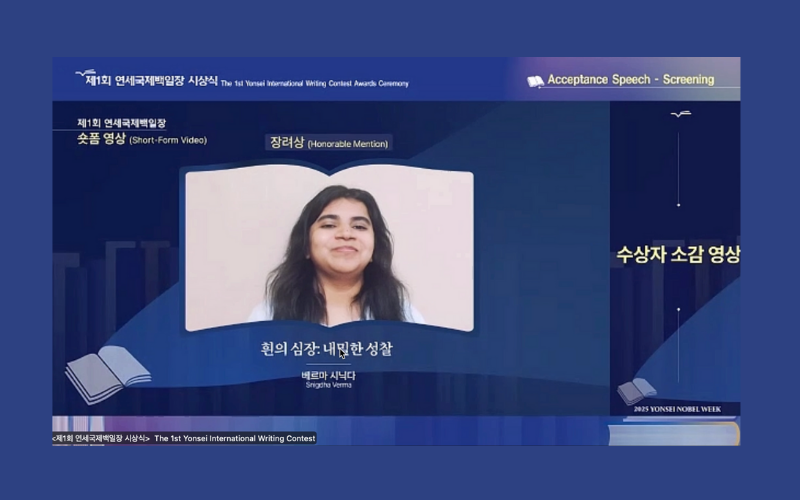Click the large open book illustration at bottom-left
800x500 pixels.
[107, 372]
